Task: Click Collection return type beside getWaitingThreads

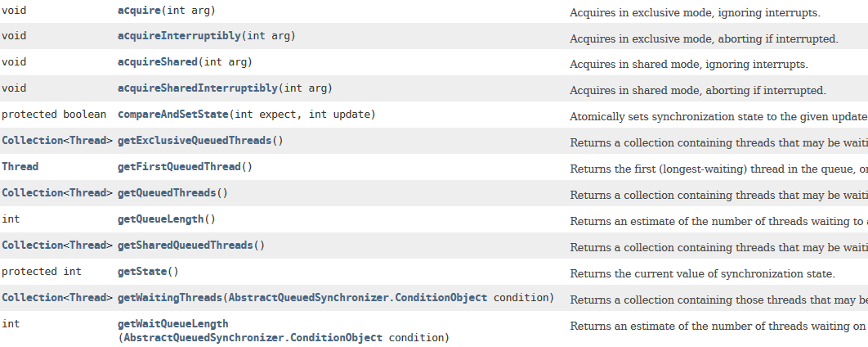Action: click(32, 298)
